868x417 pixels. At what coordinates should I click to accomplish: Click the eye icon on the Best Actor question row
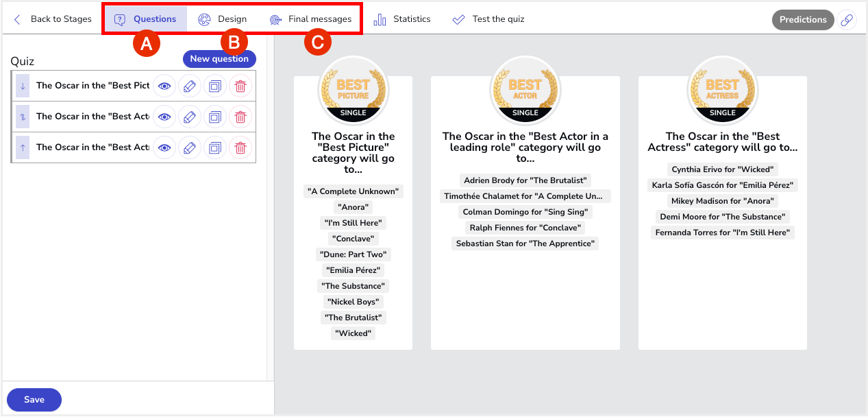164,117
